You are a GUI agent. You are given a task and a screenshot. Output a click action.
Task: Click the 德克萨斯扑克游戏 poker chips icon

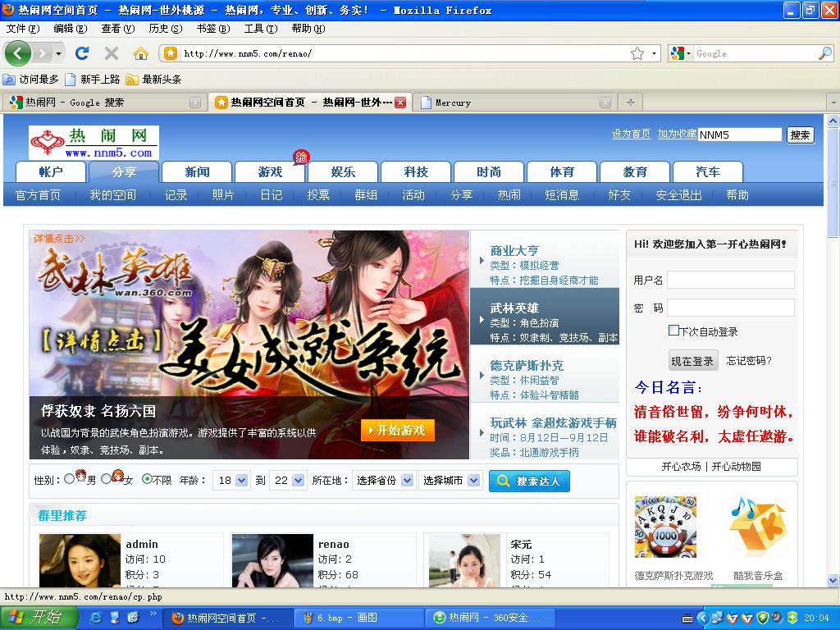coord(665,527)
